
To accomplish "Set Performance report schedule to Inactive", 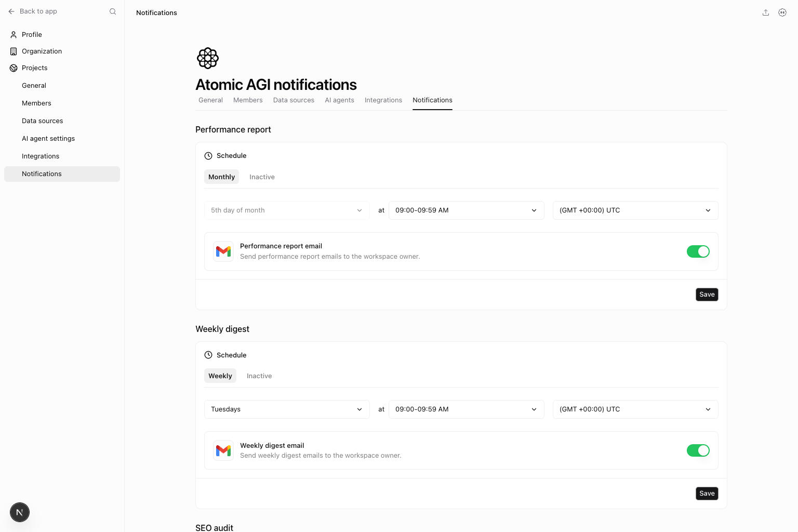I will click(262, 177).
